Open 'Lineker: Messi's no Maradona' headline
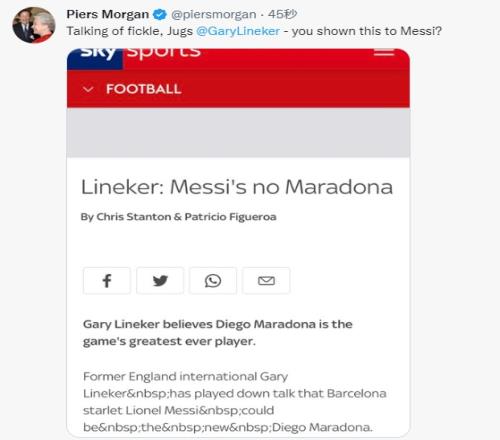The width and height of the screenshot is (500, 440). tap(237, 187)
